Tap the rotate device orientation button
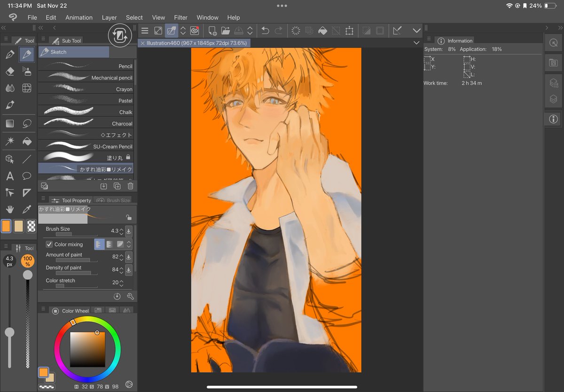Viewport: 564px width, 392px height. tap(120, 35)
